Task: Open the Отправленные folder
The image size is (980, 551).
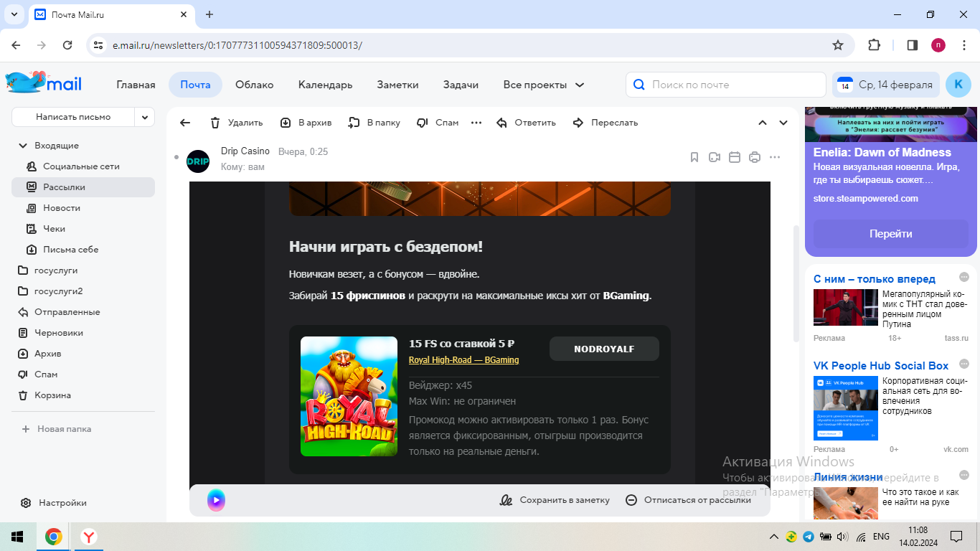Action: click(x=83, y=312)
